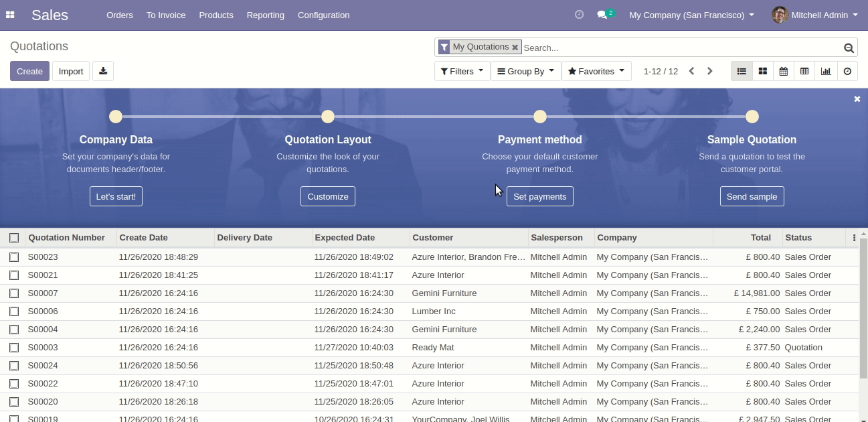Click the Quotation Layout step circle
This screenshot has width=868, height=422.
point(328,117)
